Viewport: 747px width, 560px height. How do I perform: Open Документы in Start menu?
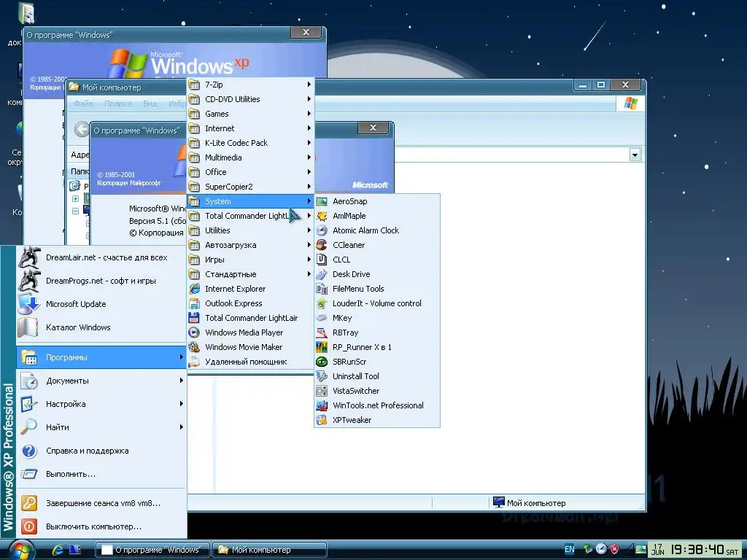pos(101,381)
